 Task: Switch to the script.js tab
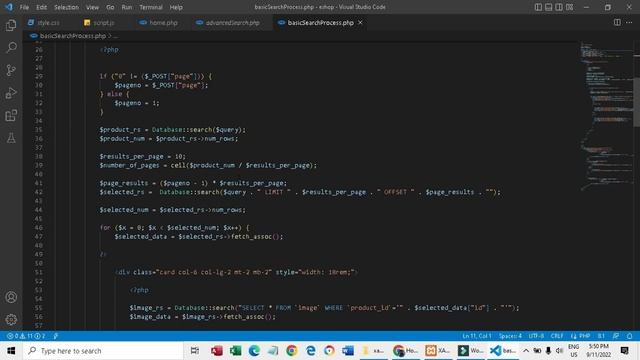99,23
